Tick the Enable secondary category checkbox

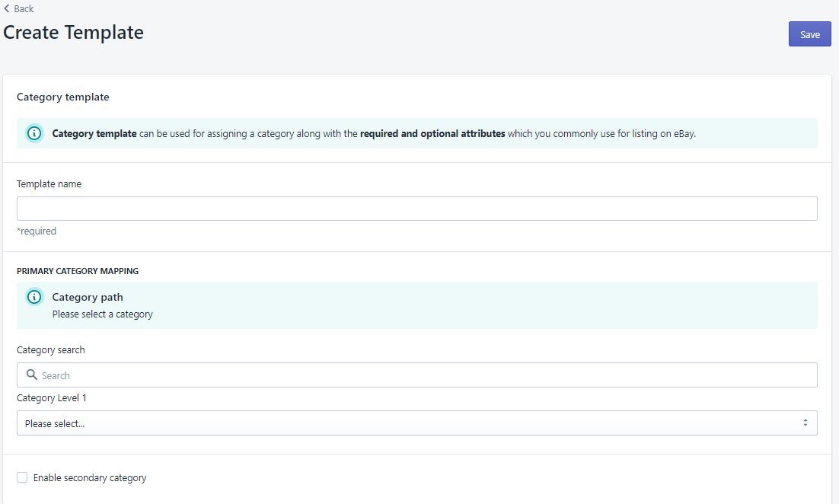click(22, 477)
